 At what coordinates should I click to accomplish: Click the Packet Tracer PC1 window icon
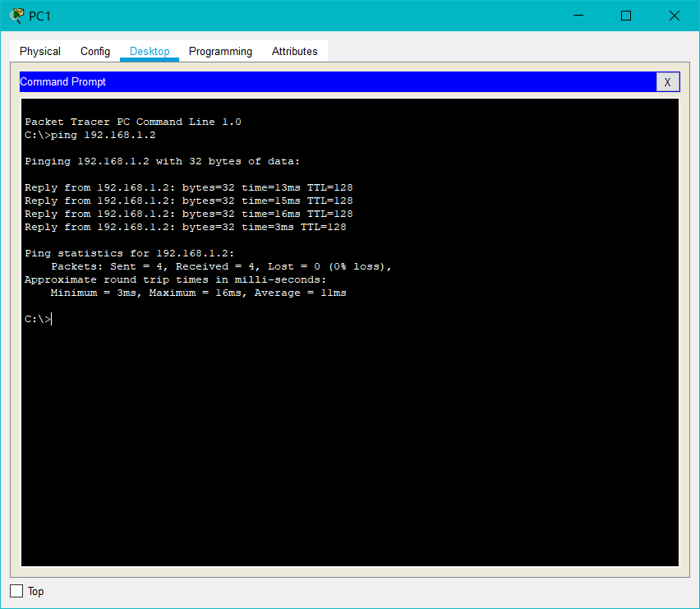pyautogui.click(x=16, y=16)
